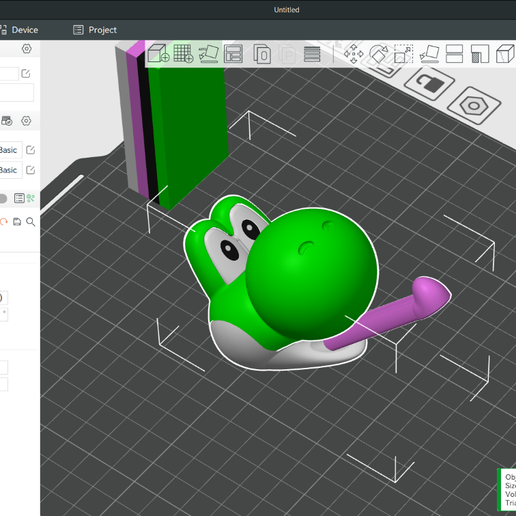Click the Untitled window title
516x516 pixels.
[x=287, y=10]
